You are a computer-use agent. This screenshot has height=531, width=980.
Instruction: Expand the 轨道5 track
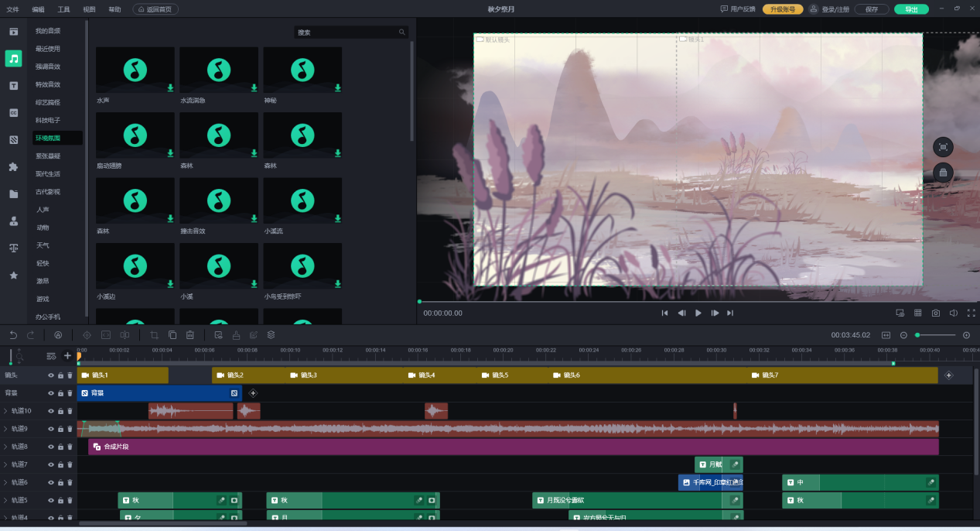(x=5, y=500)
